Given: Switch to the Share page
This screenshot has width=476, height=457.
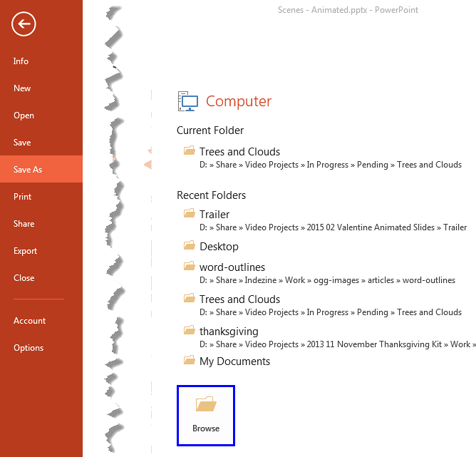Looking at the screenshot, I should click(24, 224).
